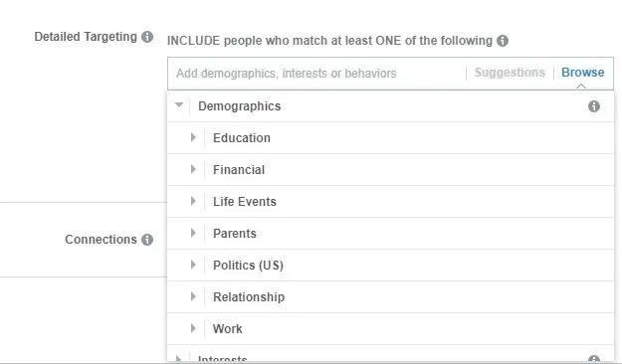Expand the Work arrow
The height and width of the screenshot is (364, 622).
193,328
